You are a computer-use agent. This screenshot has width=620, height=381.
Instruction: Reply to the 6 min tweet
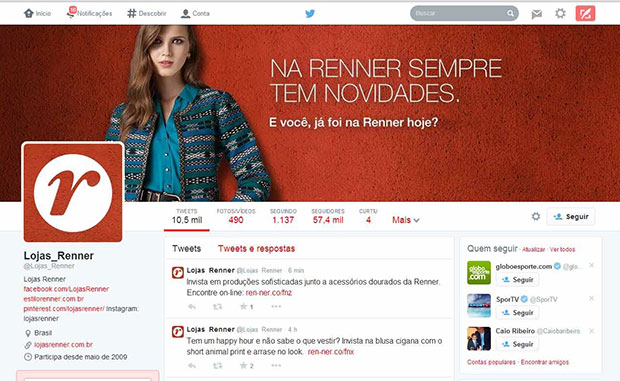click(192, 306)
